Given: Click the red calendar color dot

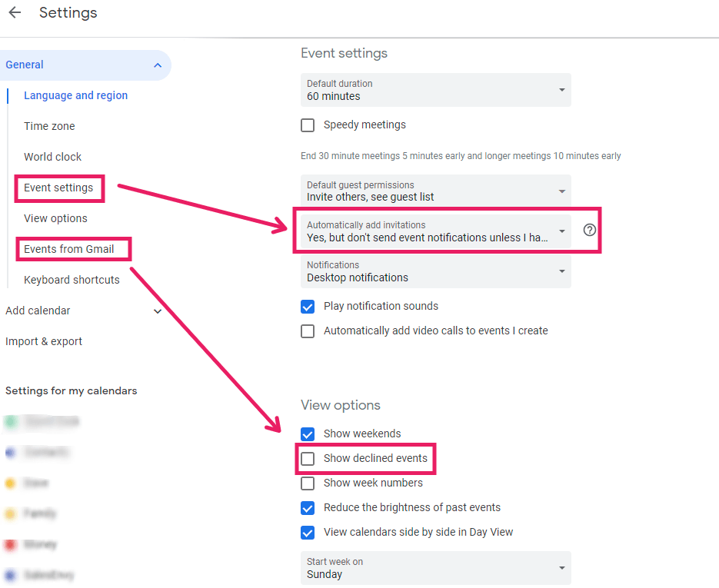Looking at the screenshot, I should [x=11, y=544].
